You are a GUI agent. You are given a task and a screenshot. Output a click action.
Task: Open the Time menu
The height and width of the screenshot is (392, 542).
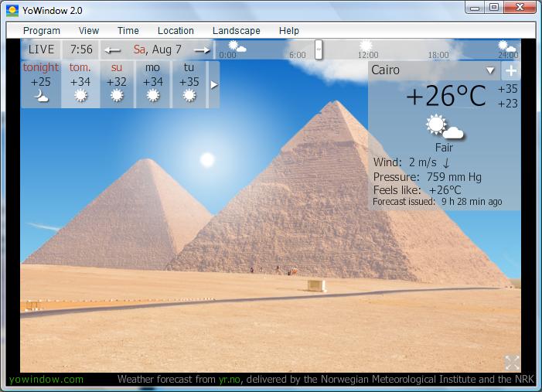coord(128,31)
